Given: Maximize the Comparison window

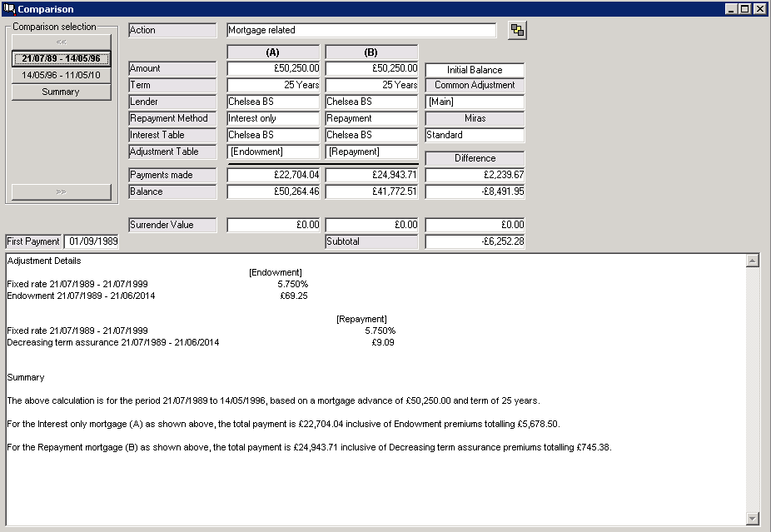Looking at the screenshot, I should coord(745,9).
